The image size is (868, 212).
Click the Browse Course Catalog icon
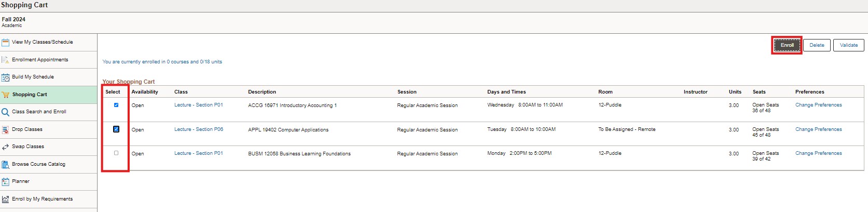(5, 164)
